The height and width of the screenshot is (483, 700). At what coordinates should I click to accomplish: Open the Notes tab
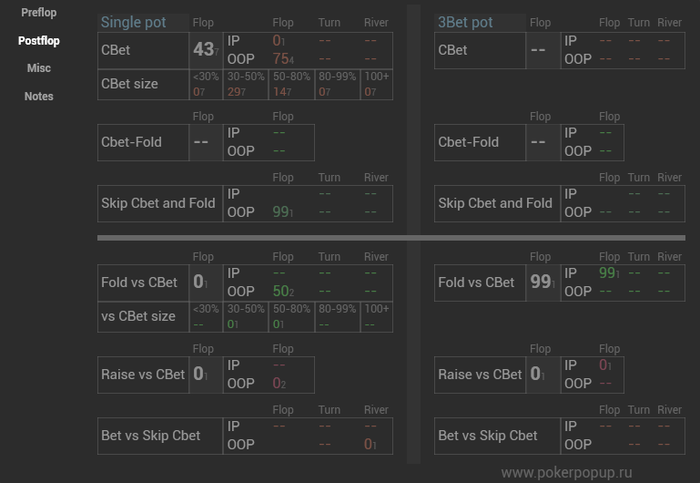(x=39, y=96)
